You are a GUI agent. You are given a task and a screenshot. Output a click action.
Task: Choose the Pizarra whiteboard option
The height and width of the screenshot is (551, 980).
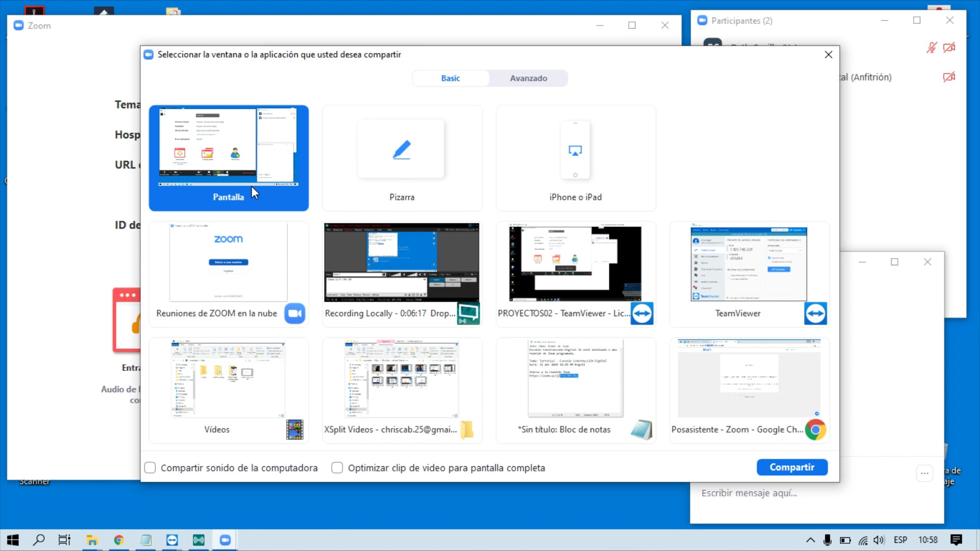[x=402, y=158]
